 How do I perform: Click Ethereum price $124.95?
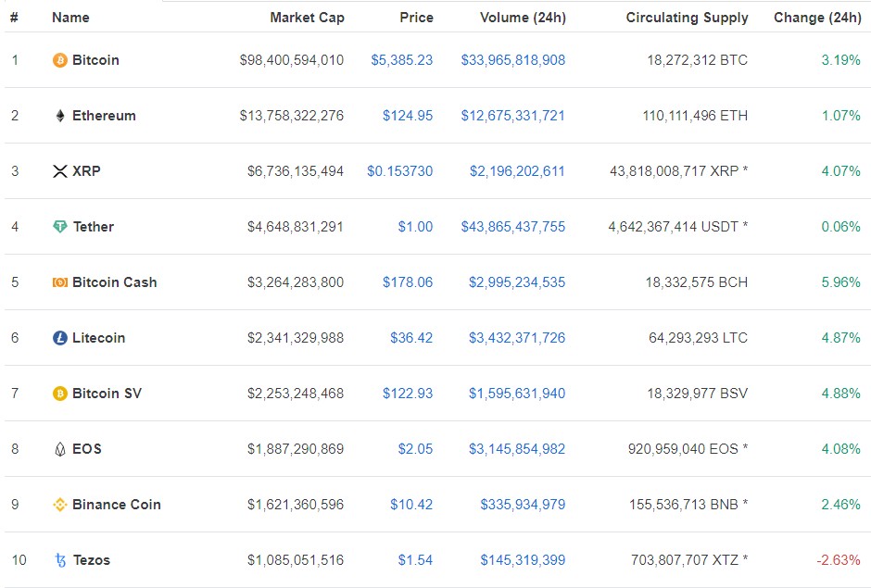(x=408, y=116)
